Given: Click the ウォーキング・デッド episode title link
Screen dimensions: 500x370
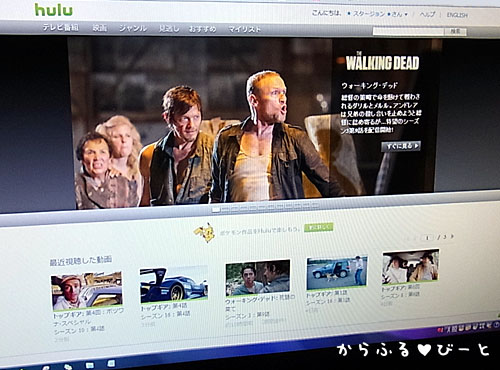Looking at the screenshot, I should click(x=260, y=303).
